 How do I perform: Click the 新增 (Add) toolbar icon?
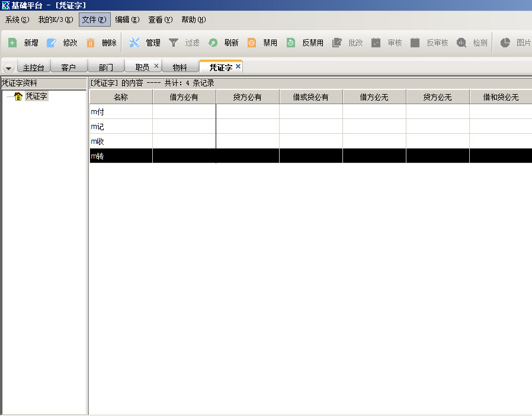pyautogui.click(x=12, y=43)
